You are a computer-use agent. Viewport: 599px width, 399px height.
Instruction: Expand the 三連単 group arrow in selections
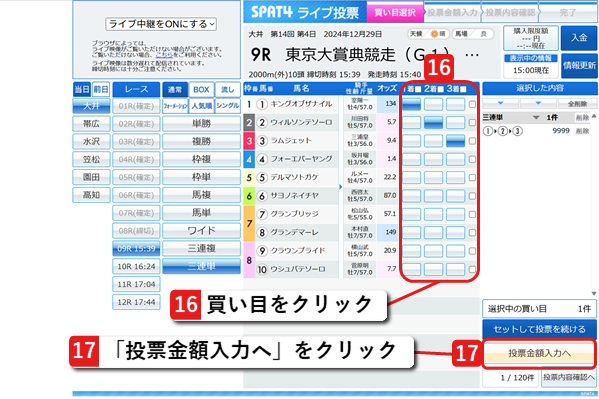click(x=536, y=118)
